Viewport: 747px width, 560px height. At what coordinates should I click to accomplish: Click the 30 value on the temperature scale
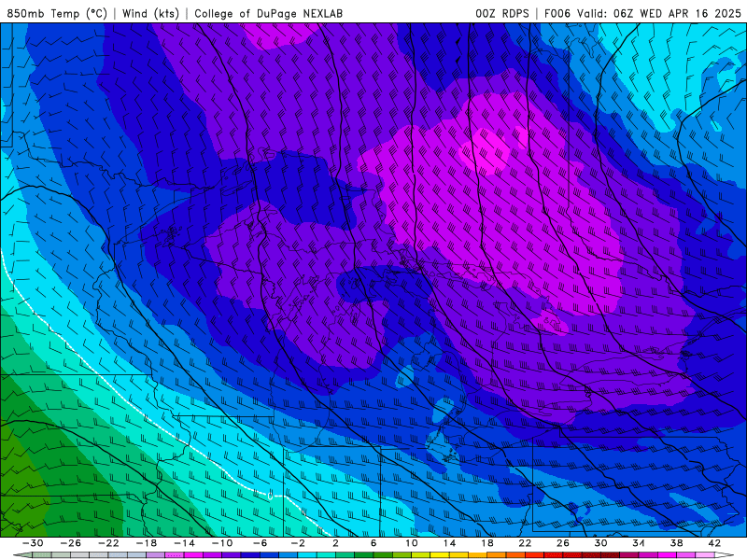[600, 543]
